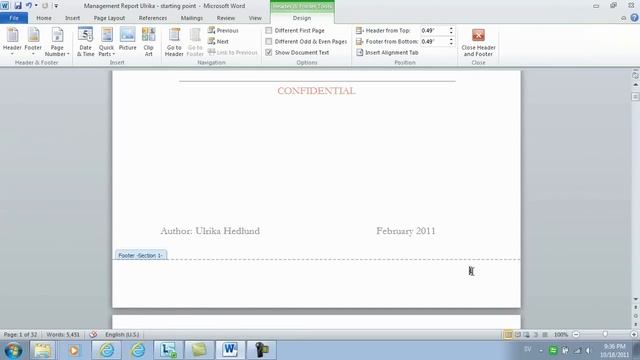Click the proofing errors status icon
This screenshot has width=640, height=360.
click(x=93, y=335)
